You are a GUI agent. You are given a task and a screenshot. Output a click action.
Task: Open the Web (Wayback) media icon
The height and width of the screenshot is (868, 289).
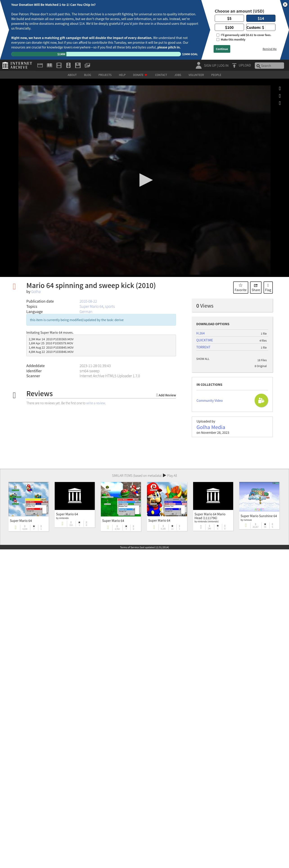pos(40,65)
